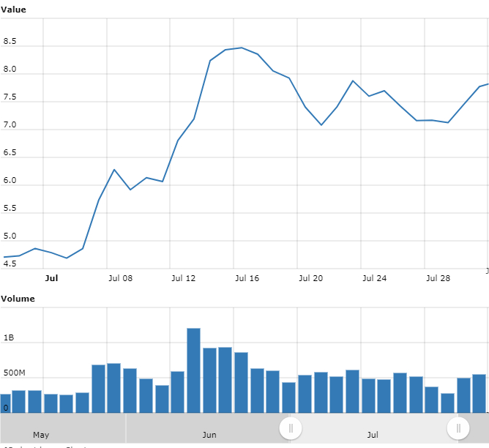Click the 'Value' chart title
The height and width of the screenshot is (448, 489).
coord(13,10)
